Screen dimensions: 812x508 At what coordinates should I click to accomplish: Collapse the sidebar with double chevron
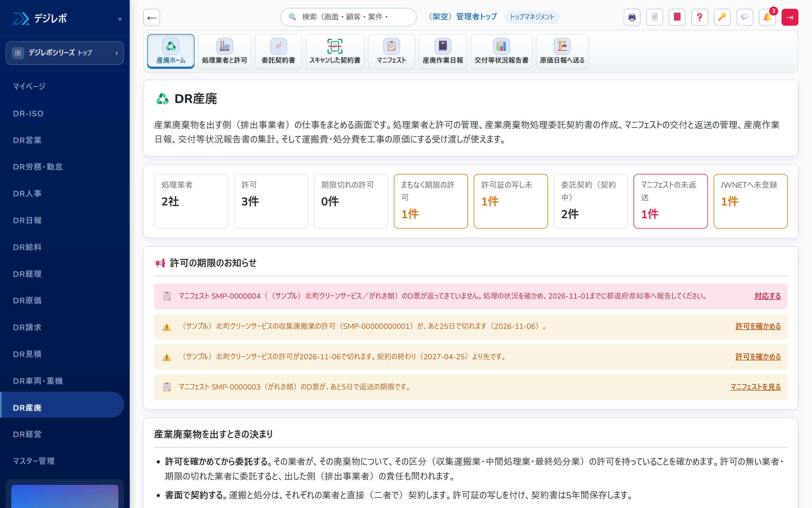point(120,19)
